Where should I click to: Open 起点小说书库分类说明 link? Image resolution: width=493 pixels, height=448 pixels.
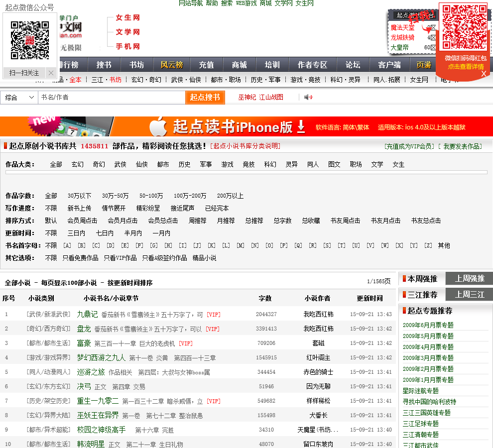(245, 146)
